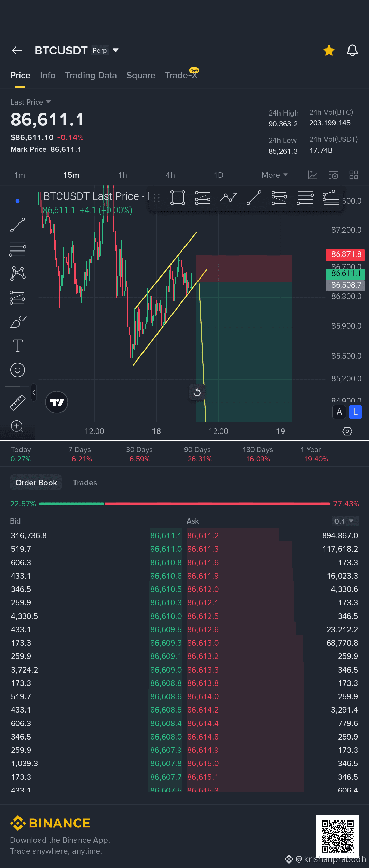Image resolution: width=369 pixels, height=868 pixels.
Task: Select the ruler measure tool
Action: [17, 402]
